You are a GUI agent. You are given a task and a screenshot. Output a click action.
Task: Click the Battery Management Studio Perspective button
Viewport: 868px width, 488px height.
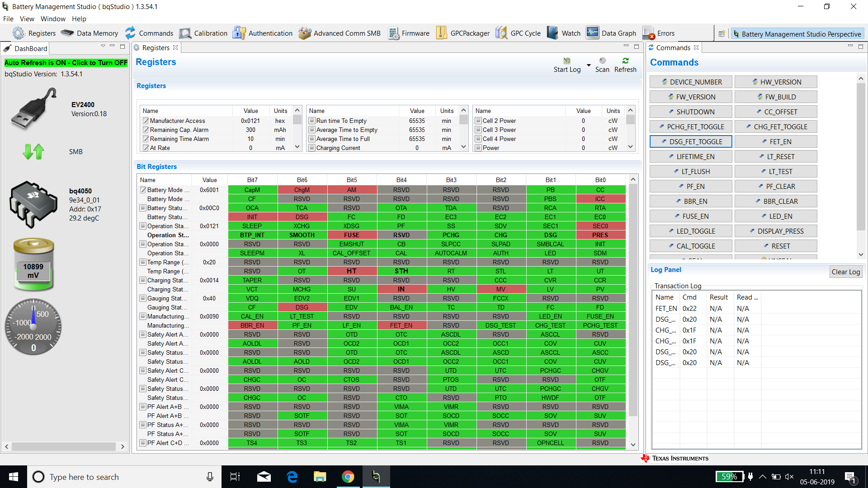tap(797, 34)
